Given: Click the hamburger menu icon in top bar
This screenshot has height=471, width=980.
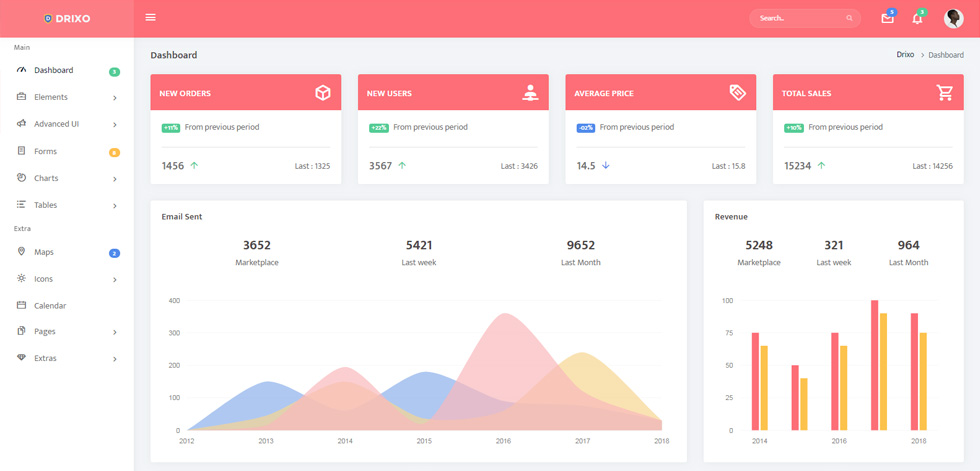Looking at the screenshot, I should click(150, 17).
